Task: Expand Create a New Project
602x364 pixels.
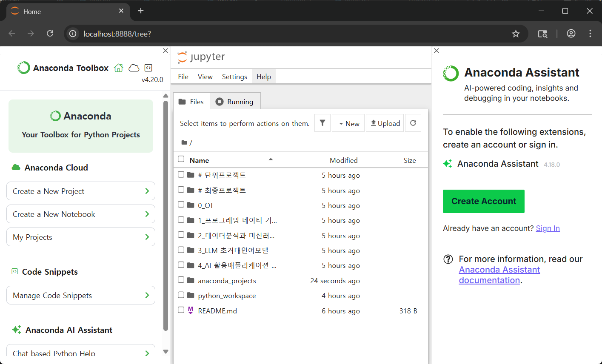Action: point(81,191)
